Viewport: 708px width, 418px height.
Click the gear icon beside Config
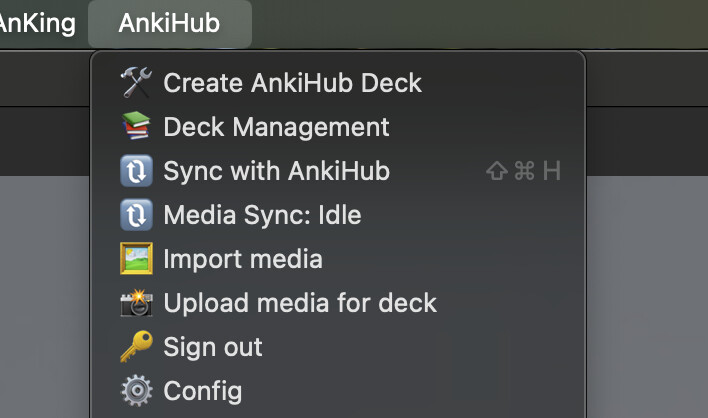(x=135, y=390)
